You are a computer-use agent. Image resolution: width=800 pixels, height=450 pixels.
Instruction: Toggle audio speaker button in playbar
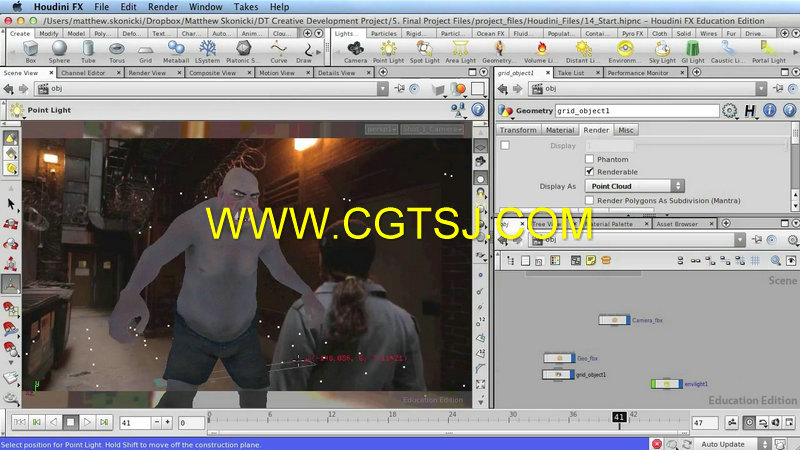coord(776,422)
